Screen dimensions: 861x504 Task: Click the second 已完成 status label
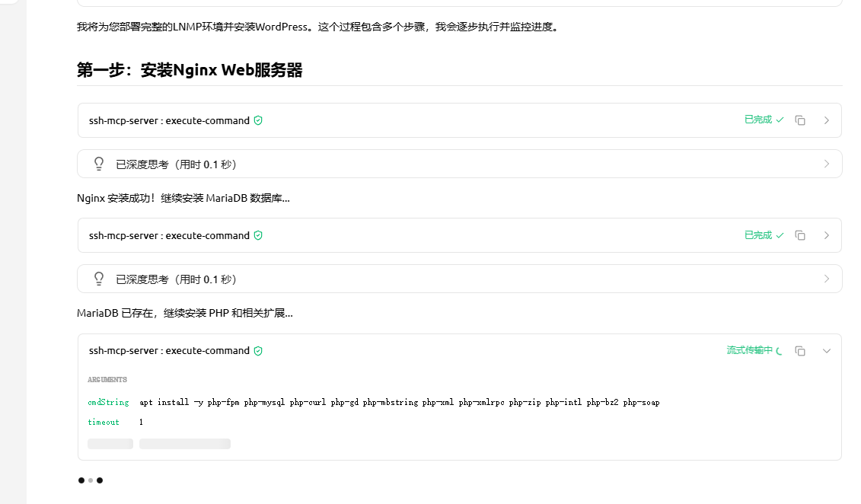pyautogui.click(x=764, y=235)
